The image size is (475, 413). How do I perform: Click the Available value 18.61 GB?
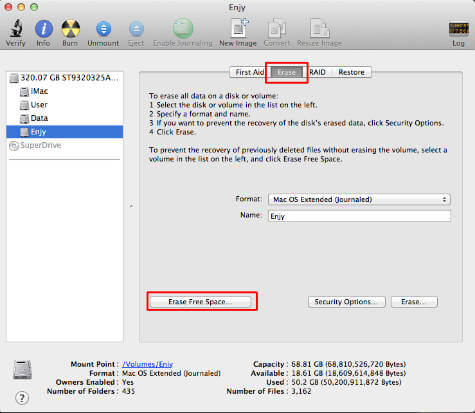[348, 373]
